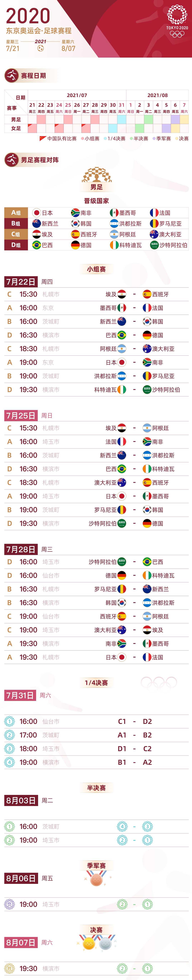Click the pink 小组赛 legend dot
Screen dimensions: 192x980
coord(82,138)
